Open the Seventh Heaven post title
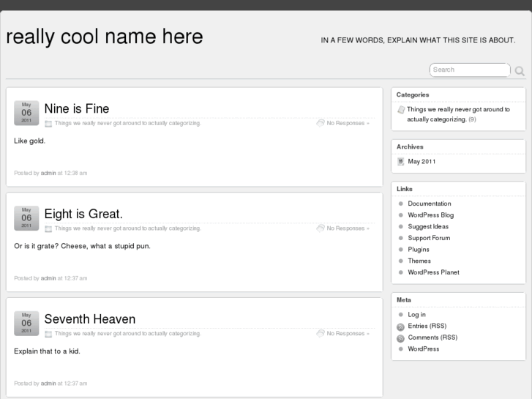The height and width of the screenshot is (399, 532). click(90, 319)
